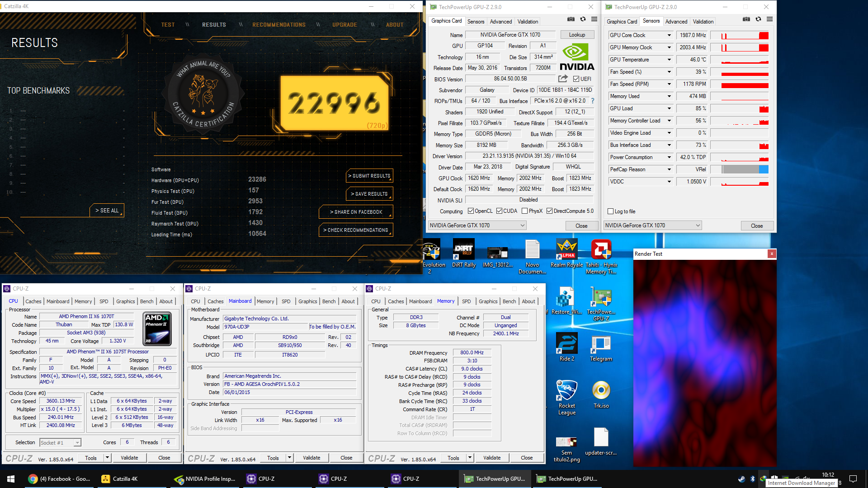Open updater-scr desktop file

click(601, 441)
